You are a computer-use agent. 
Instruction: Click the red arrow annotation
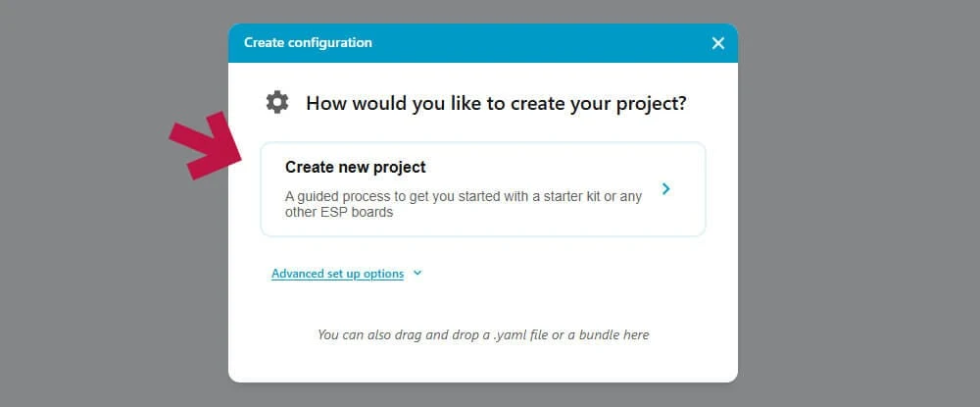pos(206,146)
